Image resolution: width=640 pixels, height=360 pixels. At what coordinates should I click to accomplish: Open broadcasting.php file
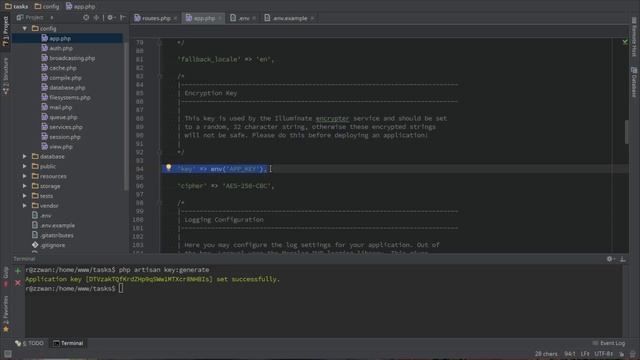click(68, 58)
